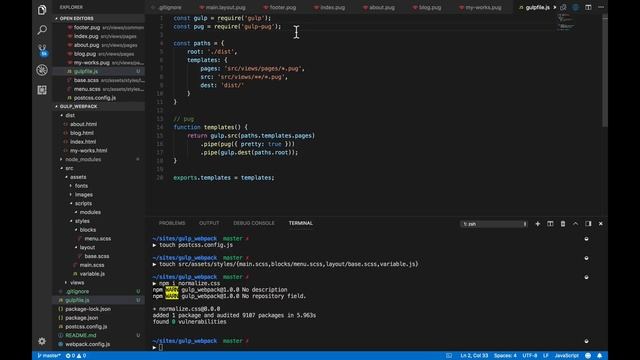Change end of line sequence LF
Image resolution: width=640 pixels, height=360 pixels.
point(546,356)
